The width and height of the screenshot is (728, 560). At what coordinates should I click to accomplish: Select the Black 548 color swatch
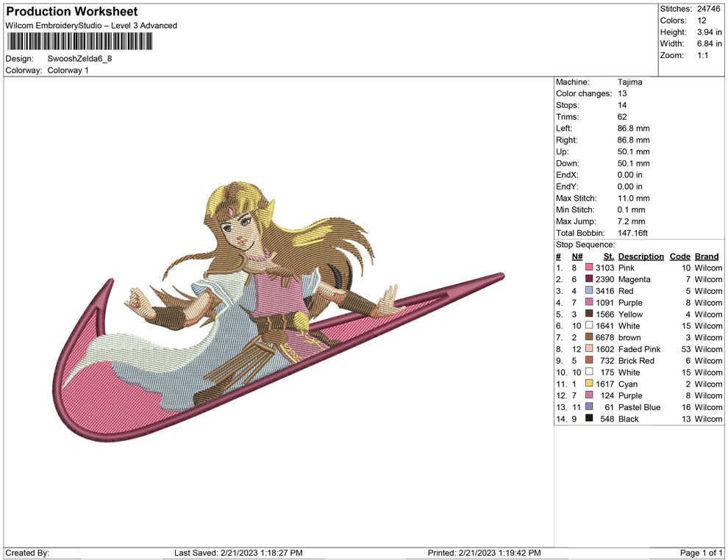(x=589, y=418)
